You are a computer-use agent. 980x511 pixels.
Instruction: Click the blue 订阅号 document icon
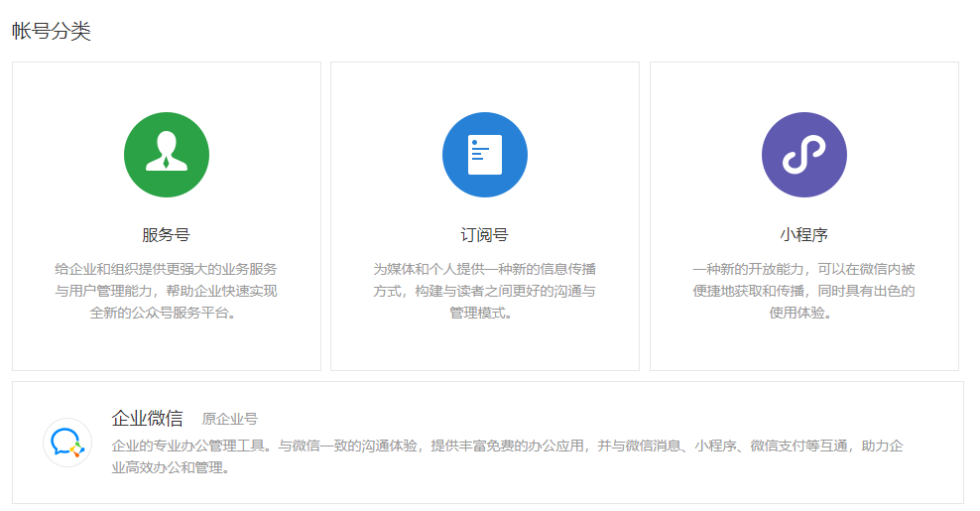[x=485, y=155]
